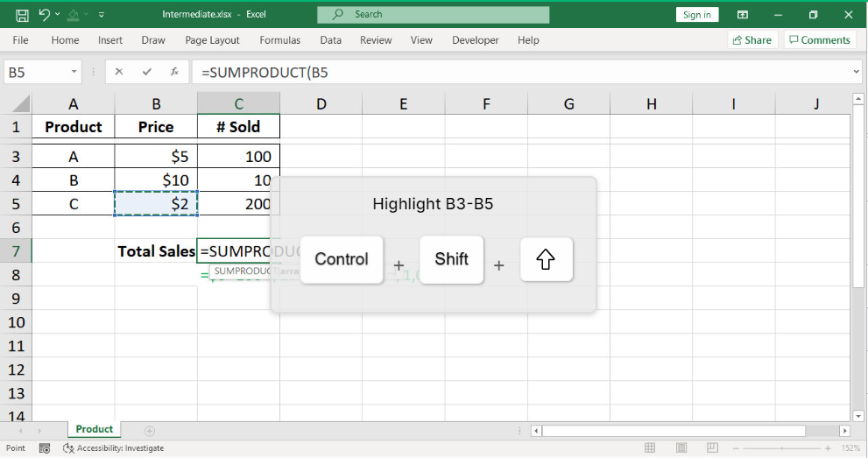Open the Comments button
The height and width of the screenshot is (458, 868).
820,39
